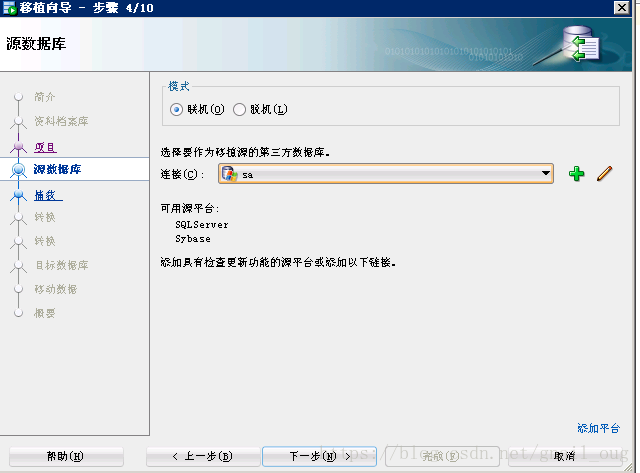
Task: Click SQLServer in available source platforms
Action: point(202,225)
